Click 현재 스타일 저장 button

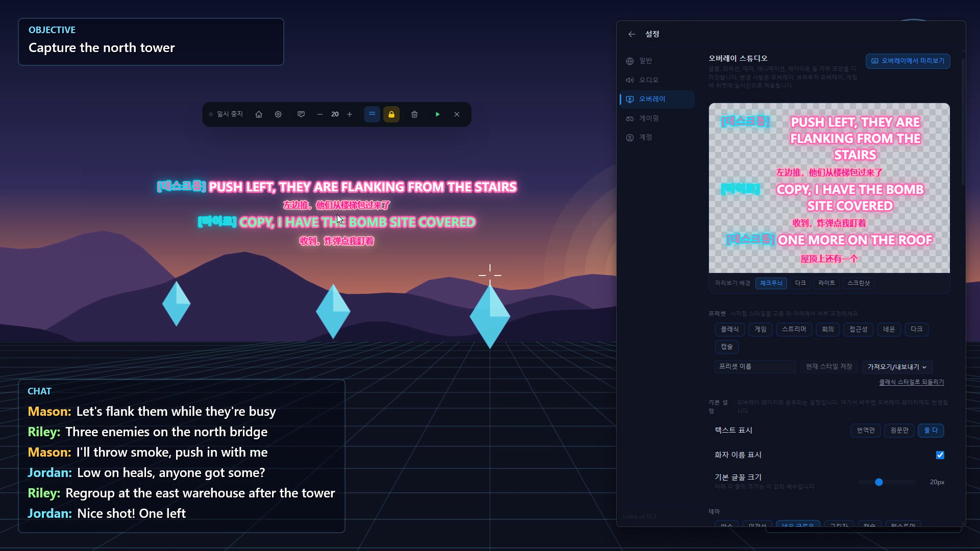click(829, 367)
